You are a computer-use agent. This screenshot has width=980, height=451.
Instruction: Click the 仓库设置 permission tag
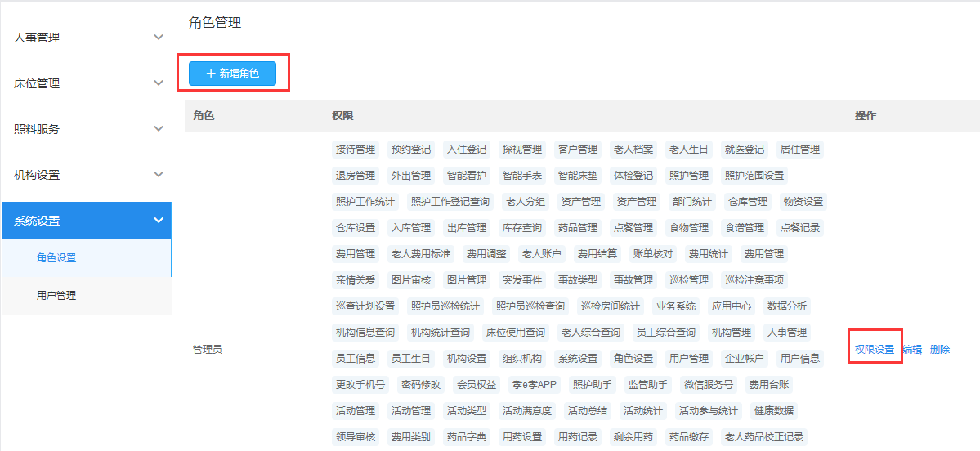[356, 228]
